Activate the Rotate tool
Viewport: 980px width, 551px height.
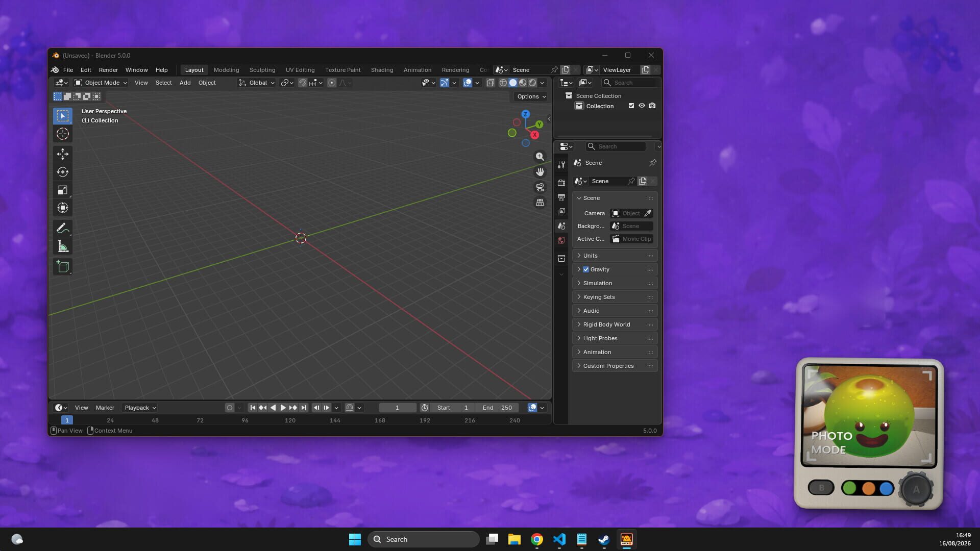(x=63, y=172)
